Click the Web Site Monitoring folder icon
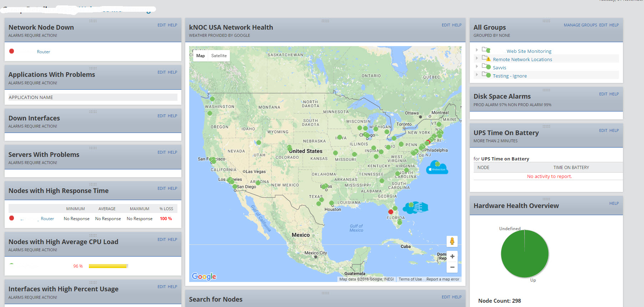The width and height of the screenshot is (644, 307). [486, 50]
